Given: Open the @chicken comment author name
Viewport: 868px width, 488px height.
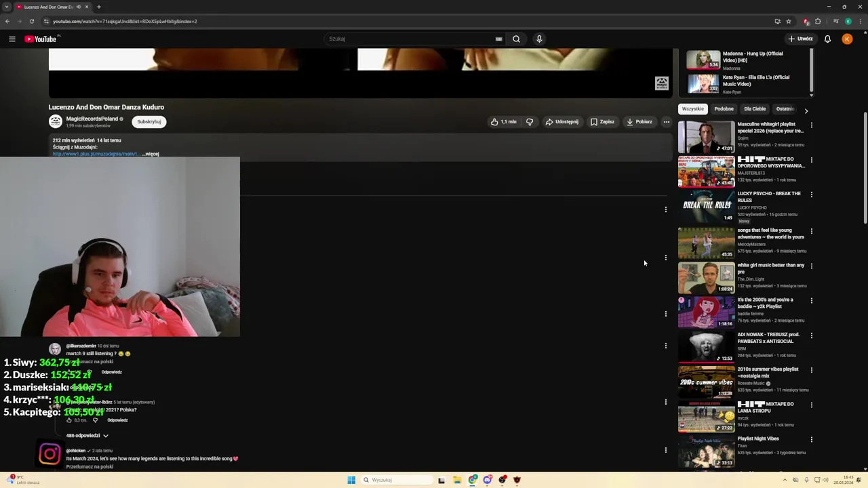Looking at the screenshot, I should point(76,451).
